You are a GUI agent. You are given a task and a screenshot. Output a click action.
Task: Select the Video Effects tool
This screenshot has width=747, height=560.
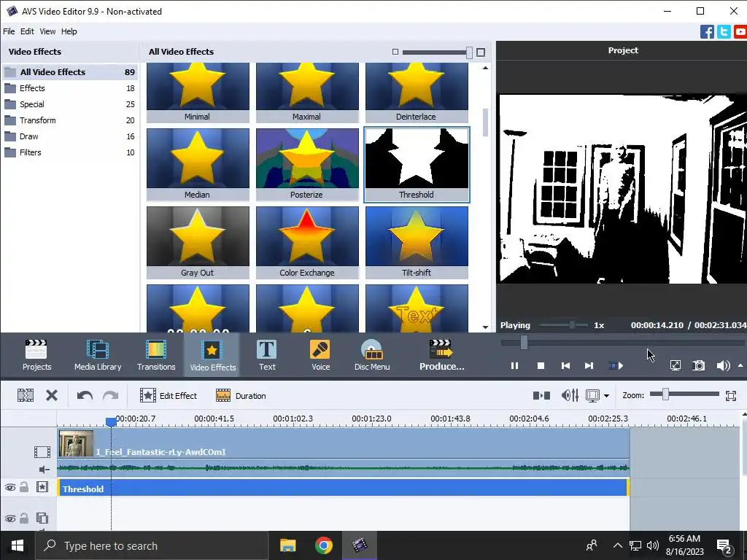pyautogui.click(x=212, y=355)
